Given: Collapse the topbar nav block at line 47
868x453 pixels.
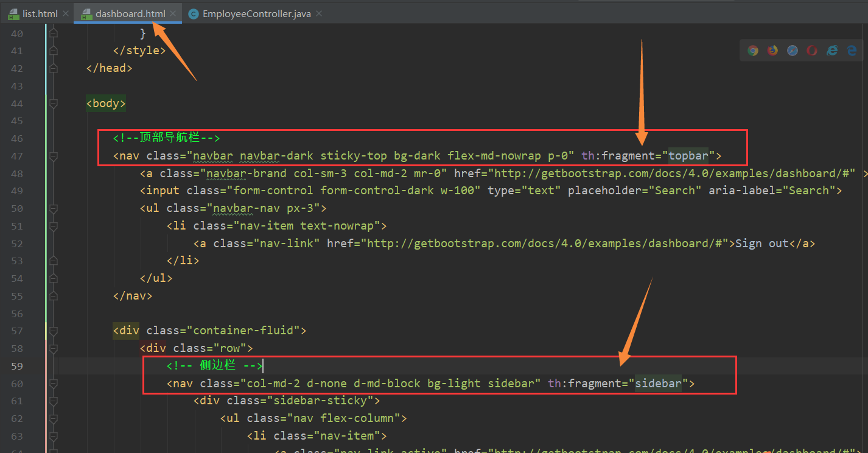Looking at the screenshot, I should [x=54, y=156].
